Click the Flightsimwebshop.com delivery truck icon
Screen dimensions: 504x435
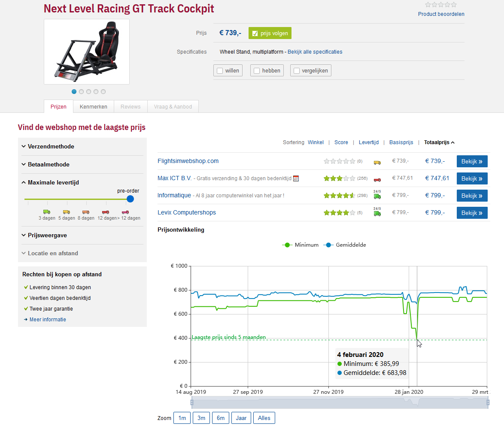click(x=377, y=162)
